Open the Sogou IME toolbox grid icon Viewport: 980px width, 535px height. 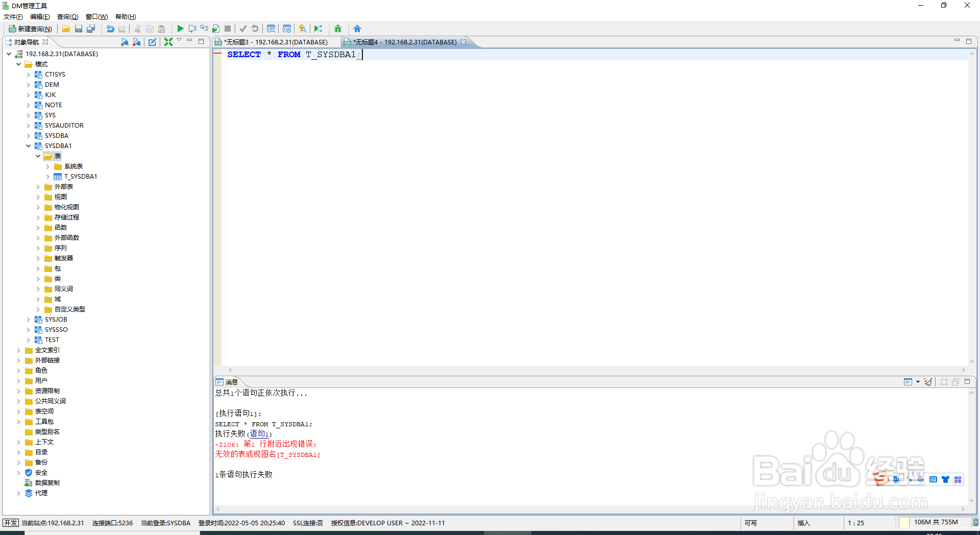[x=958, y=479]
